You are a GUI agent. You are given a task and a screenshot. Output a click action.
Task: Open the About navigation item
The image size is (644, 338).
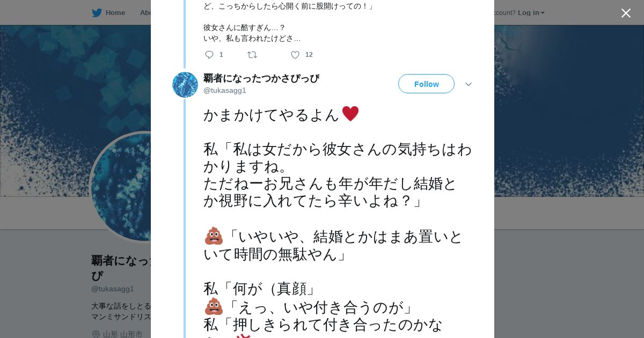tap(145, 13)
